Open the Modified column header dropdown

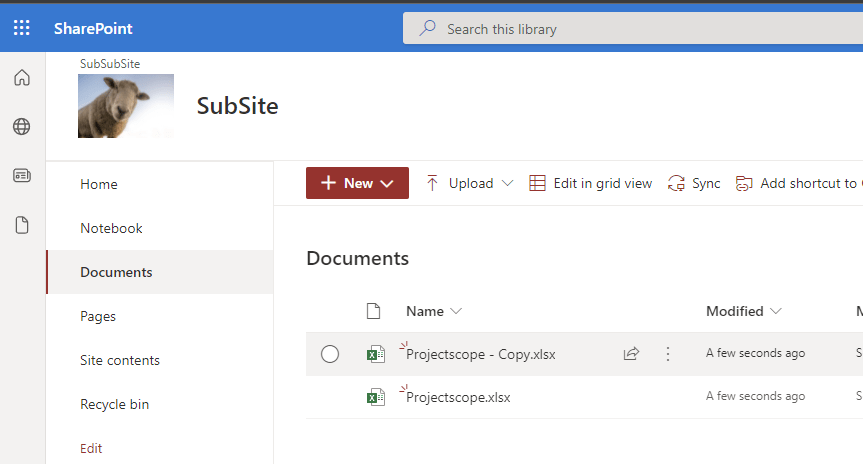(743, 311)
